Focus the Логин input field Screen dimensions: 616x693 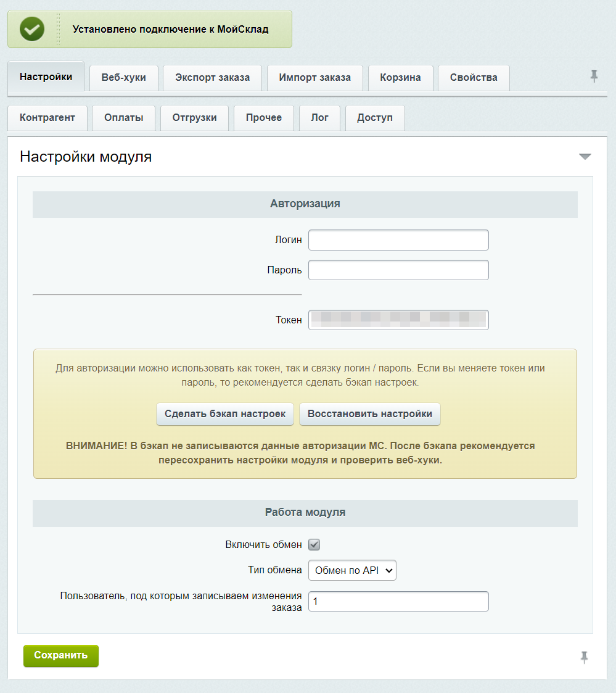click(x=398, y=240)
